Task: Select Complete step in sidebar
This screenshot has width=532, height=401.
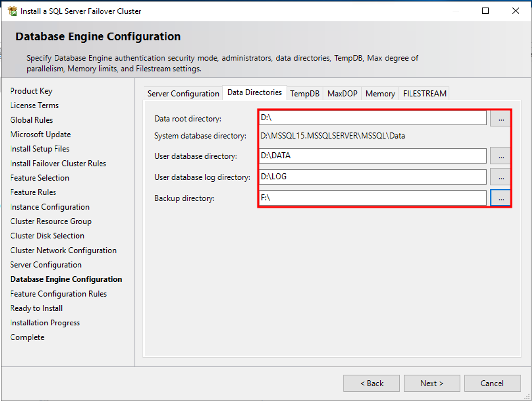Action: click(27, 337)
